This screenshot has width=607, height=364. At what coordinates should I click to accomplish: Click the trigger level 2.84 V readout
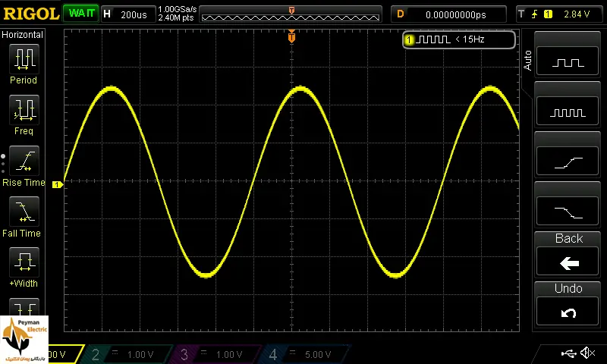pos(577,14)
